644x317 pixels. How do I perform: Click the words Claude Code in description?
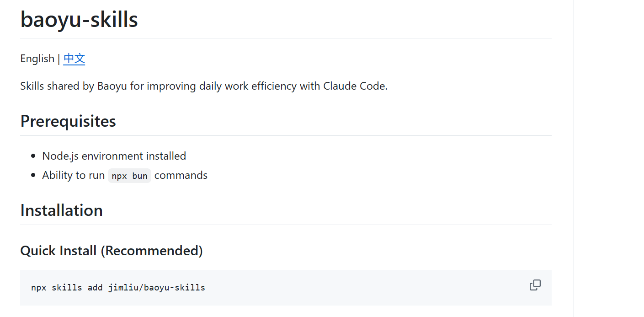(x=354, y=86)
